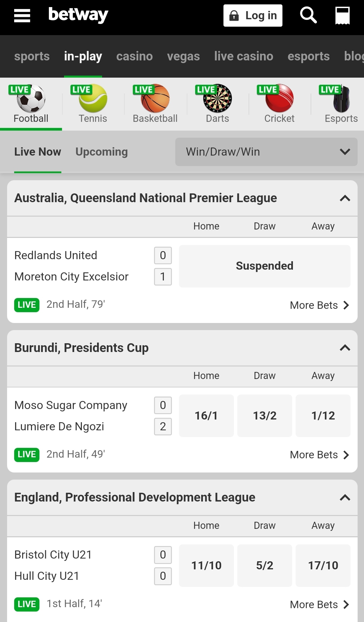Open the hamburger navigation menu
This screenshot has height=622, width=364.
(x=22, y=15)
